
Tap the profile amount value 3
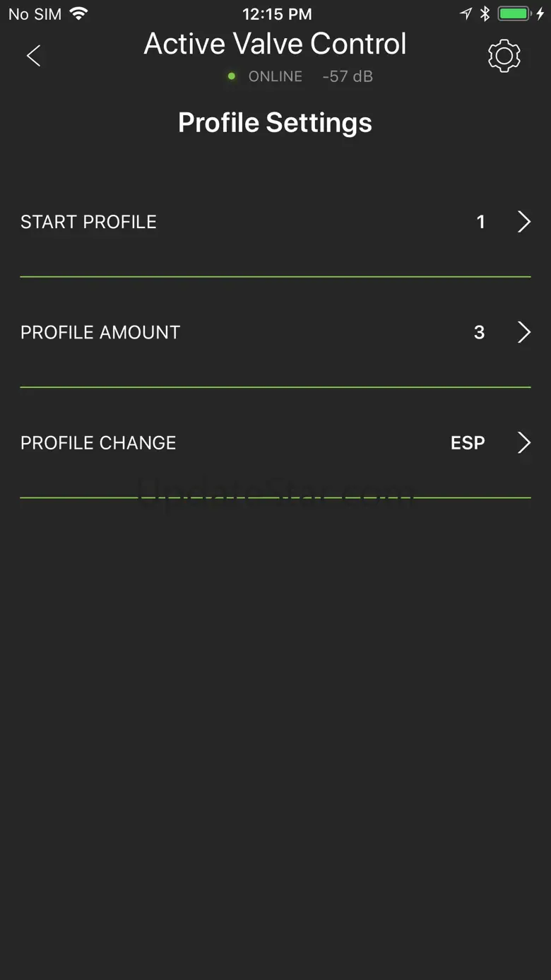point(479,332)
